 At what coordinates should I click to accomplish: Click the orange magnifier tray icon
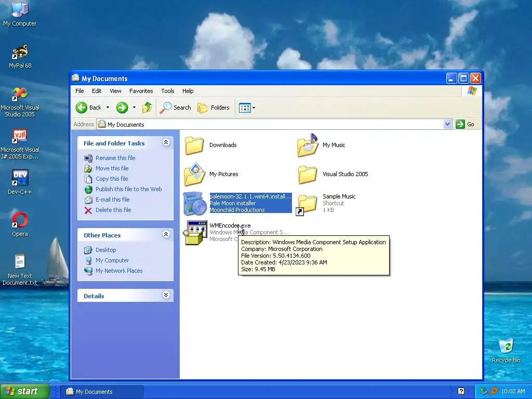(x=494, y=392)
